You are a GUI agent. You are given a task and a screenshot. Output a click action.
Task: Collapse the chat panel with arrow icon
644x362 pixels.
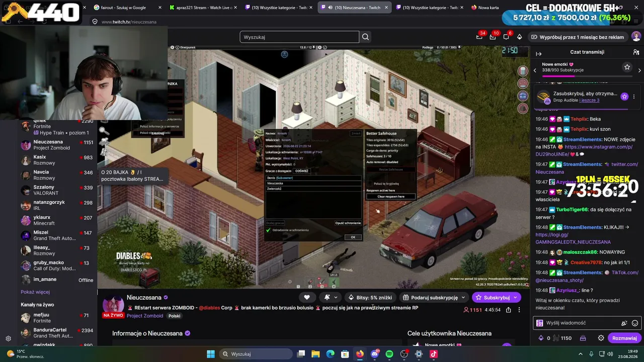pos(538,54)
